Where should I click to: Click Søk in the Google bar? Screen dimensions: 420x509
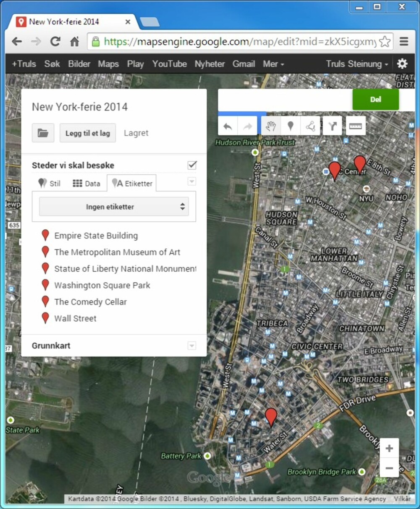coord(52,64)
